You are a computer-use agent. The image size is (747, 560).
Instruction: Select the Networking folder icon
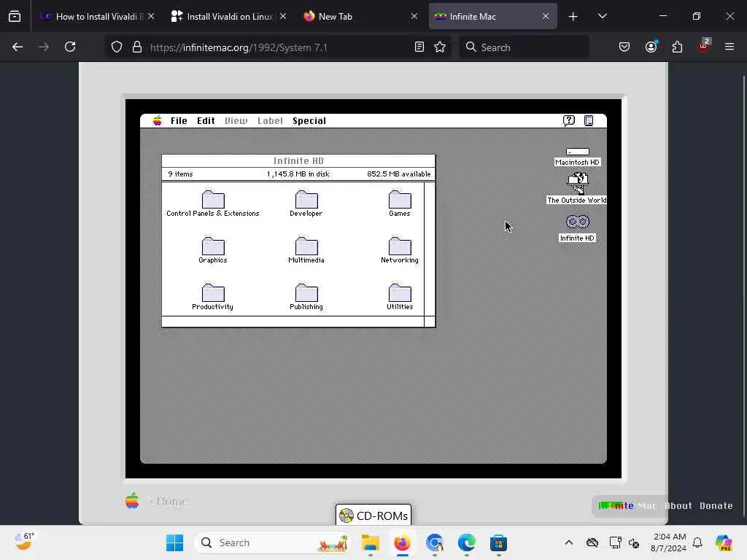tap(400, 246)
